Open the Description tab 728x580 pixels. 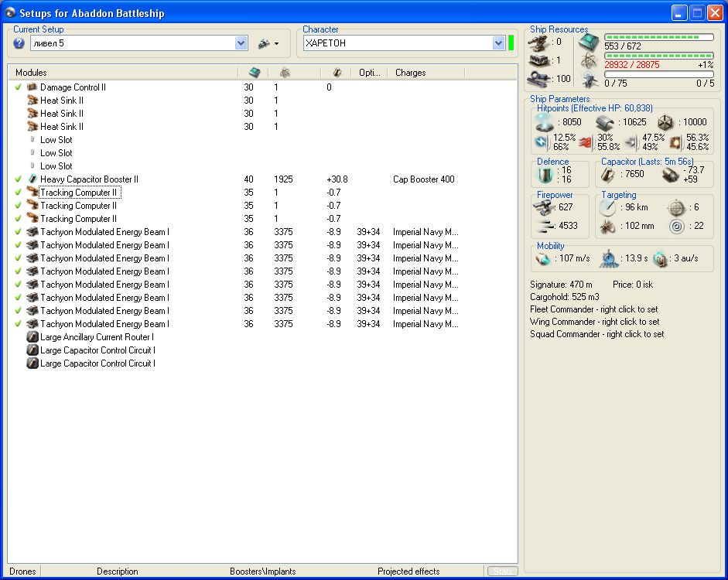click(x=117, y=571)
